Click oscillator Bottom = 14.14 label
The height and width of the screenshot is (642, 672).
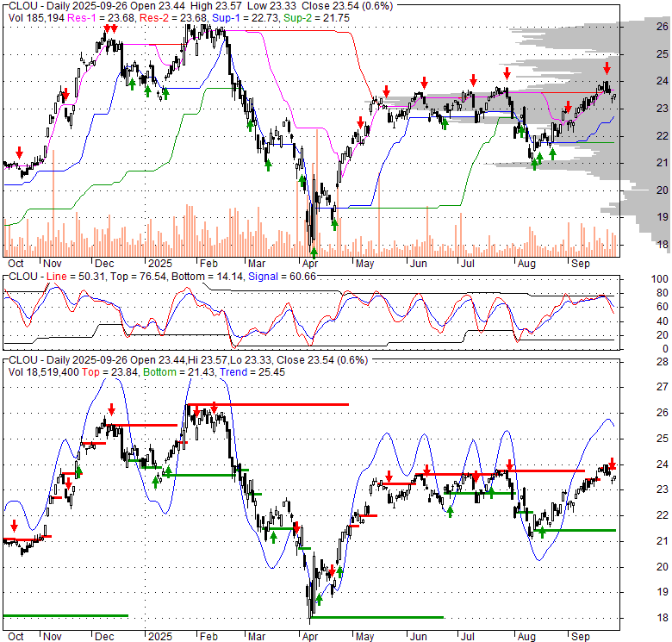coord(207,277)
